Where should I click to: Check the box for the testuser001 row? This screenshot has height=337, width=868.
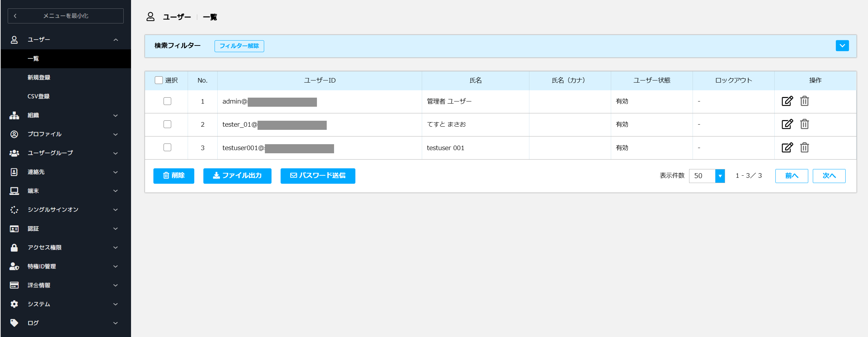[167, 147]
